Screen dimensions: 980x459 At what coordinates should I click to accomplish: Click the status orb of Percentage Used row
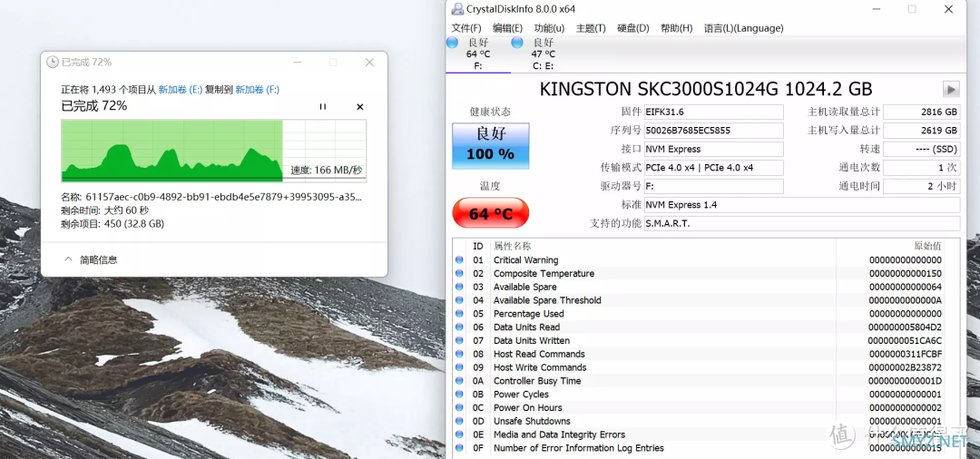[459, 314]
